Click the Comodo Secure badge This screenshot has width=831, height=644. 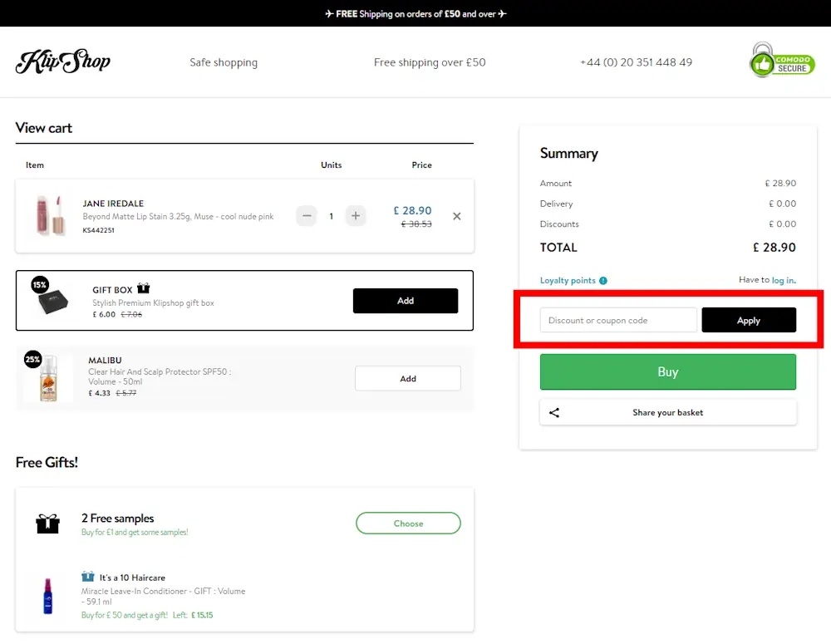click(x=782, y=61)
